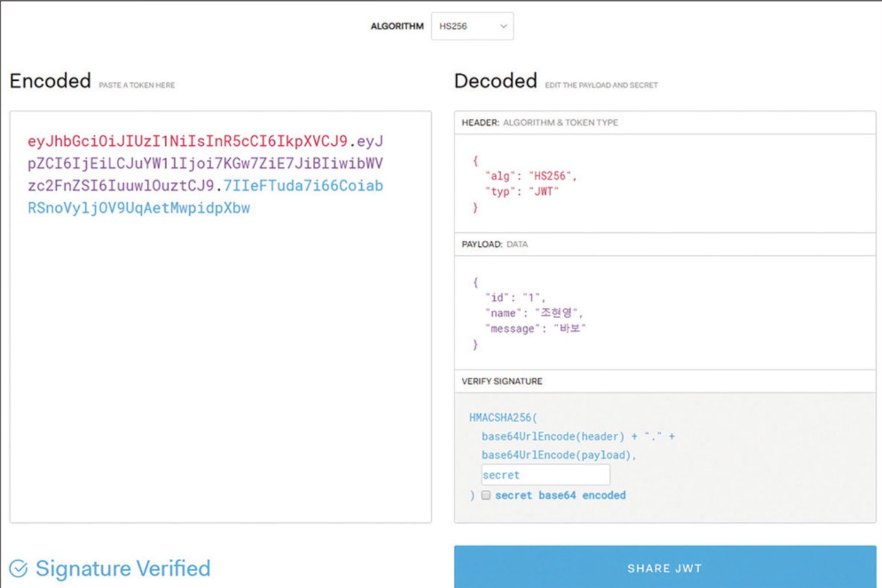Viewport: 882px width, 588px height.
Task: Click the blue signature segment of the token
Action: [x=138, y=208]
